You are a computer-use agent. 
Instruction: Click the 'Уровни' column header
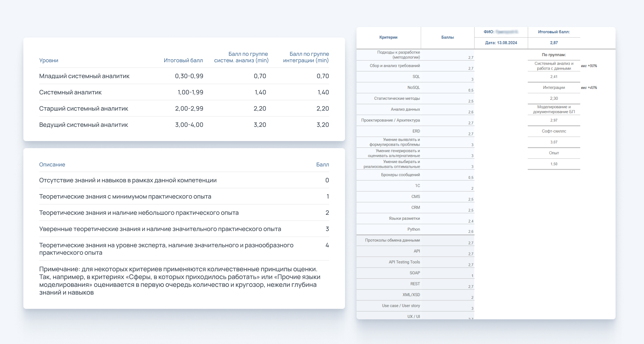[x=49, y=60]
